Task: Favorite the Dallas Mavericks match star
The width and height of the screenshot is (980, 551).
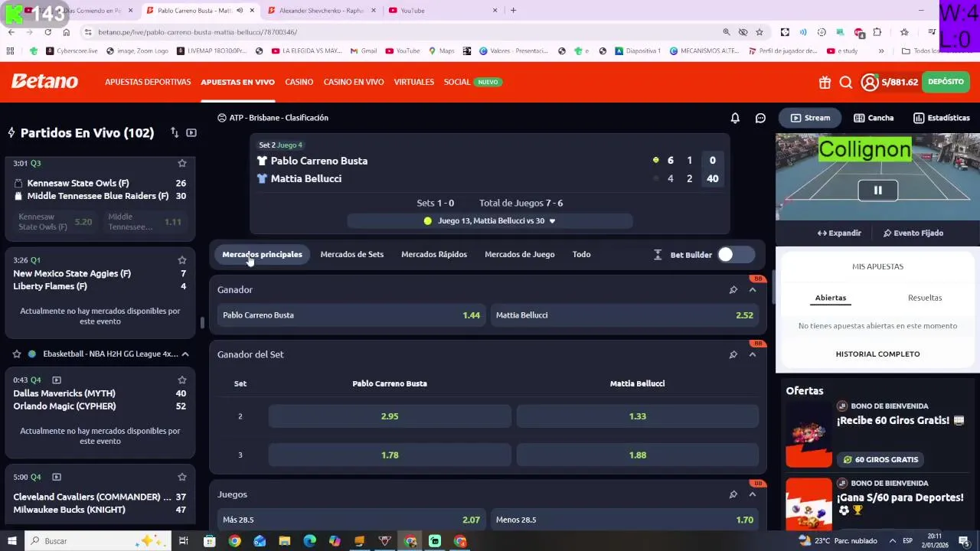Action: tap(182, 380)
